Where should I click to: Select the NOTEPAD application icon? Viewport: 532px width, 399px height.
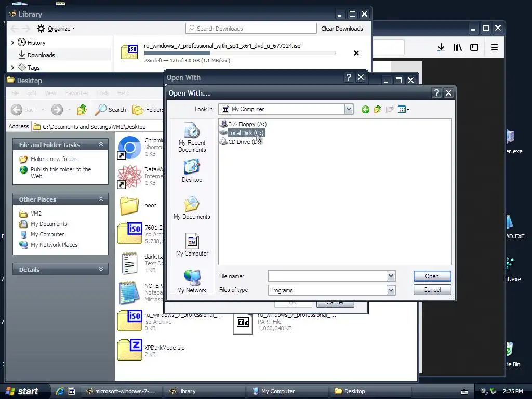129,292
